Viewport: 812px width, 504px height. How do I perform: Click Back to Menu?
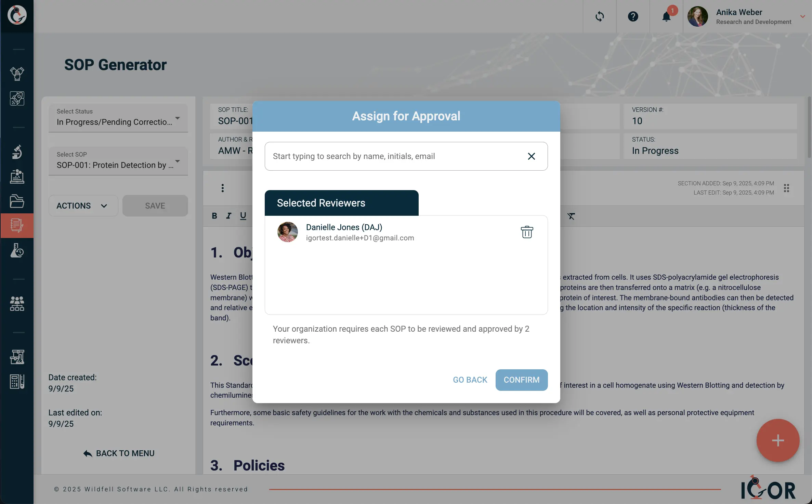tap(118, 453)
